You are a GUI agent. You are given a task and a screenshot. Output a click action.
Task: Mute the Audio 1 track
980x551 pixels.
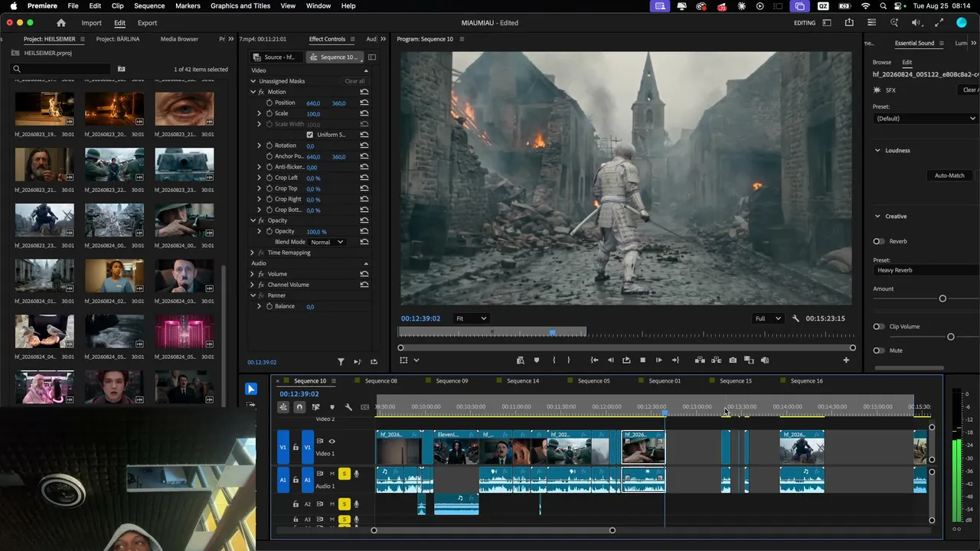[332, 474]
